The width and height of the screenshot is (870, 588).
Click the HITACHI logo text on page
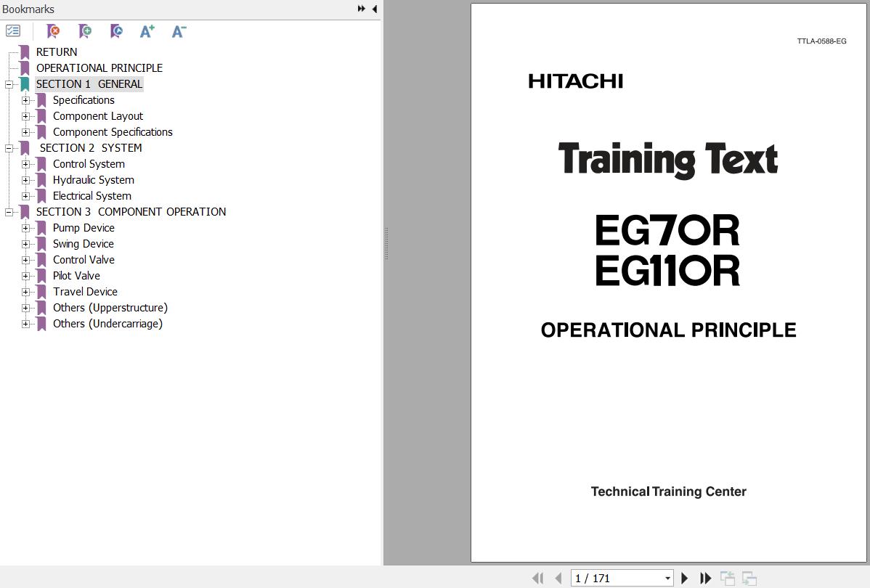575,81
